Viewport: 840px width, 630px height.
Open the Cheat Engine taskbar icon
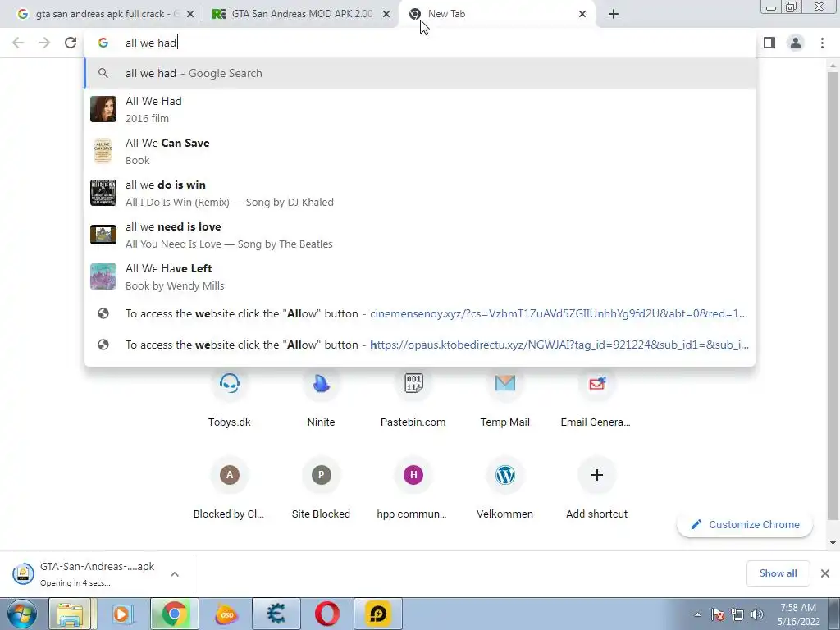[x=276, y=614]
